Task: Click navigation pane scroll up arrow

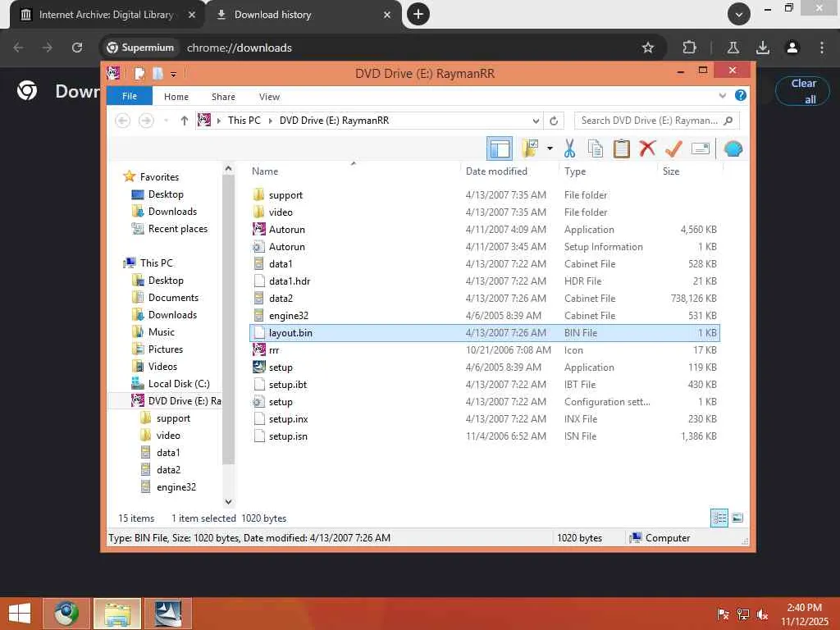Action: coord(228,169)
